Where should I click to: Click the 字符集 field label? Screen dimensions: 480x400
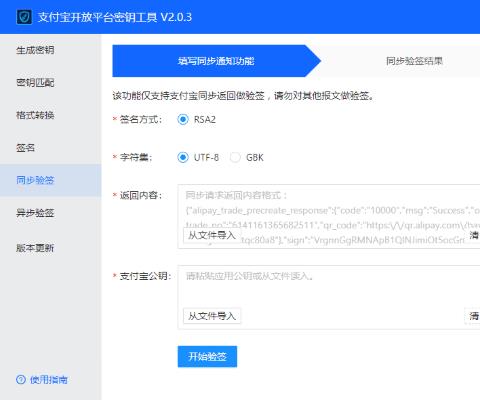coord(136,157)
